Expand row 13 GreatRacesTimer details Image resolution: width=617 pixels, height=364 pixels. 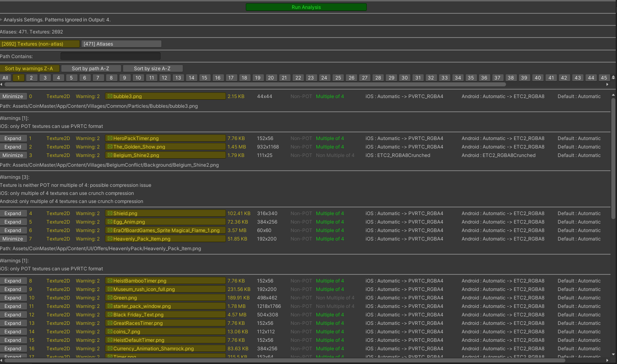coord(13,323)
